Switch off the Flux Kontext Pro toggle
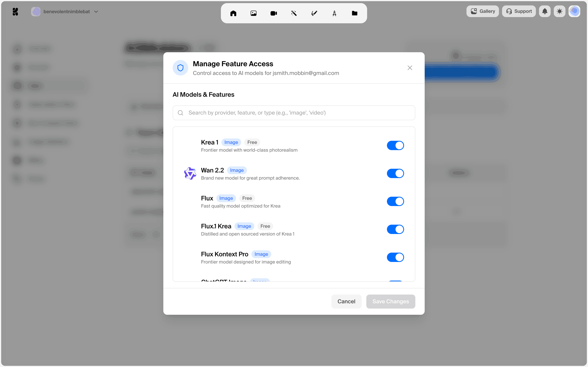588x367 pixels. [x=395, y=257]
